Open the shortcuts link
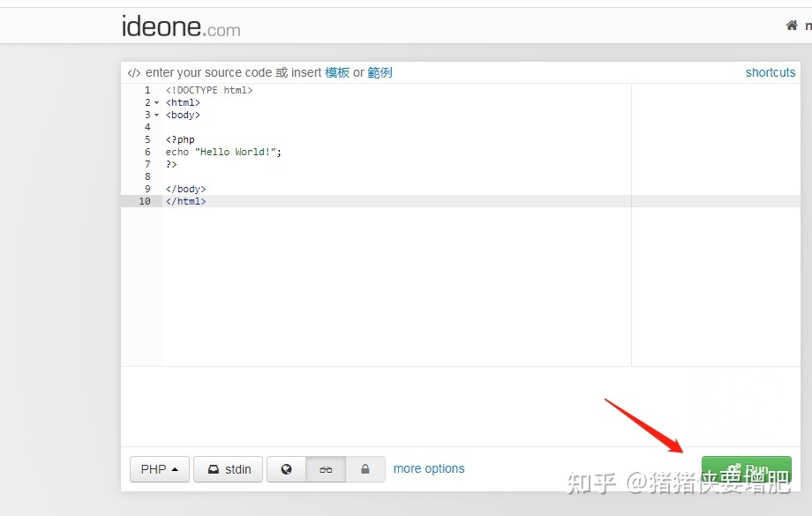Viewport: 812px width, 516px height. pyautogui.click(x=770, y=72)
